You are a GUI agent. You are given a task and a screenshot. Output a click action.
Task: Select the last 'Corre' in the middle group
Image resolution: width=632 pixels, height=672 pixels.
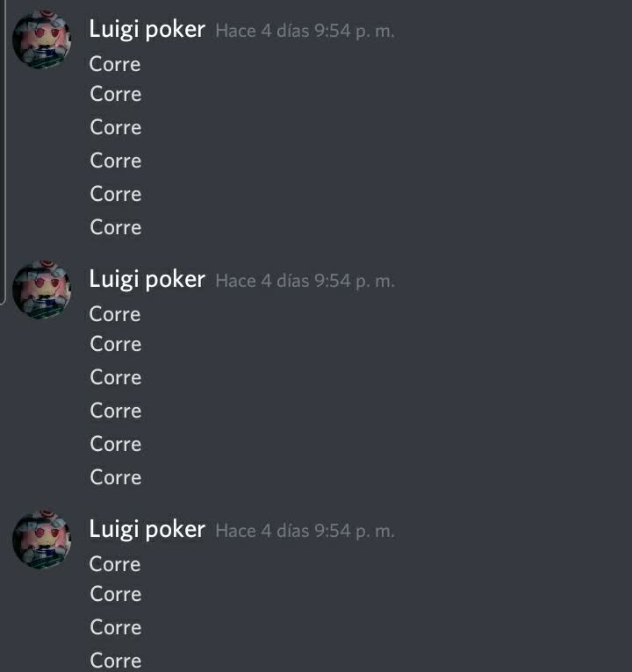(116, 477)
